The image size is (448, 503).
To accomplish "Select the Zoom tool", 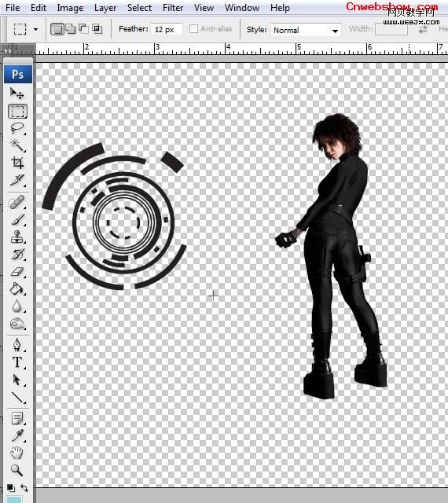I will click(x=17, y=470).
